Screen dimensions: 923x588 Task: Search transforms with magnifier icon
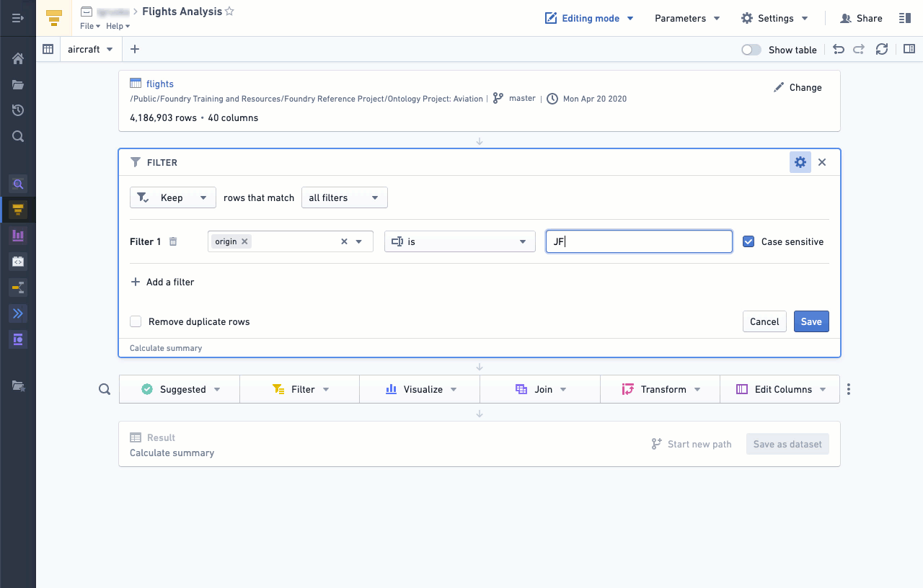point(105,389)
